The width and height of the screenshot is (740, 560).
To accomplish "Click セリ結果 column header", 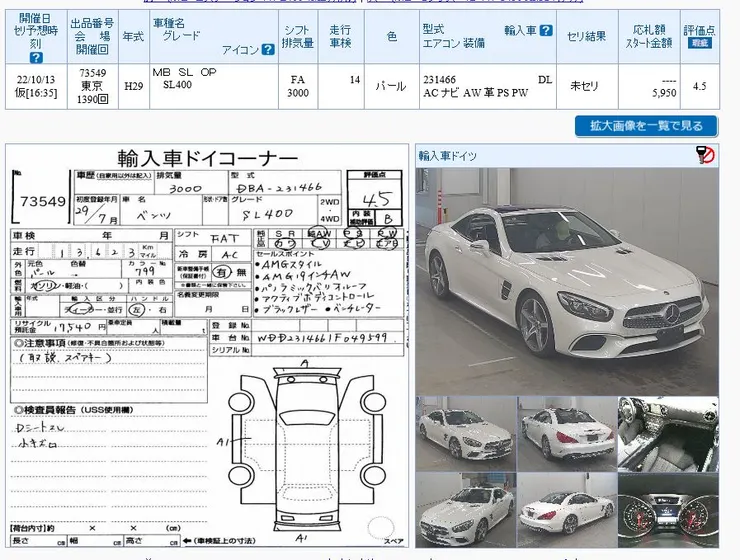I will [x=587, y=36].
